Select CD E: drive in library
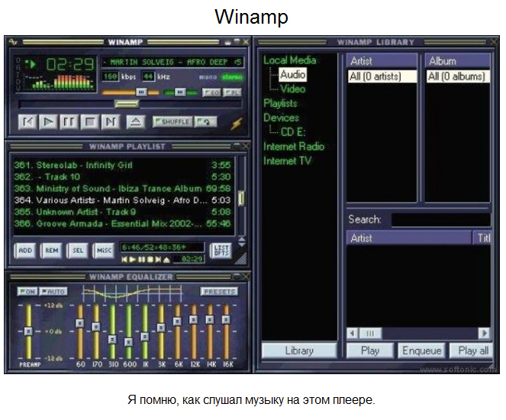This screenshot has height=420, width=506. click(x=293, y=132)
